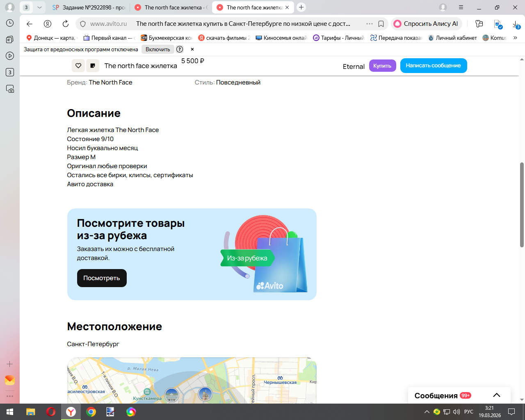Open the Komus bookmark
525x420 pixels.
495,38
